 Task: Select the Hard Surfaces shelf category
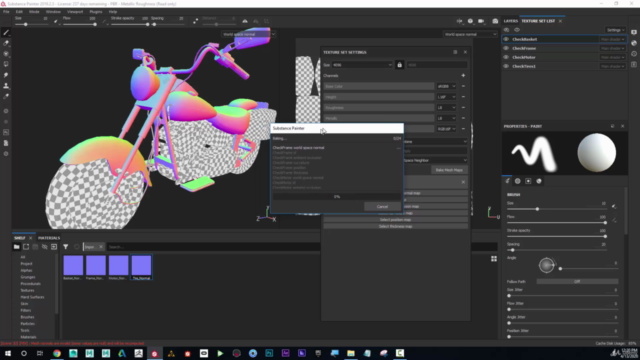click(x=32, y=297)
